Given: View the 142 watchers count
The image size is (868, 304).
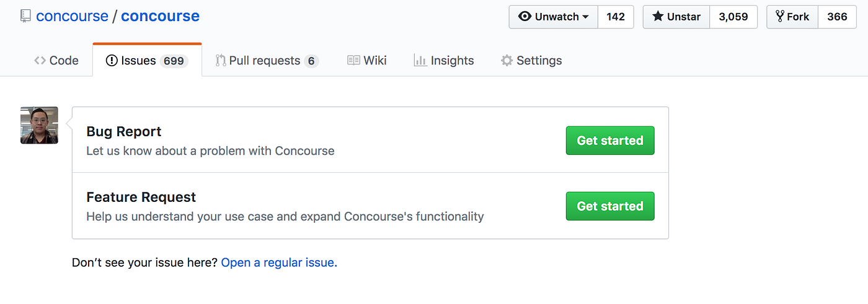Looking at the screenshot, I should (616, 17).
